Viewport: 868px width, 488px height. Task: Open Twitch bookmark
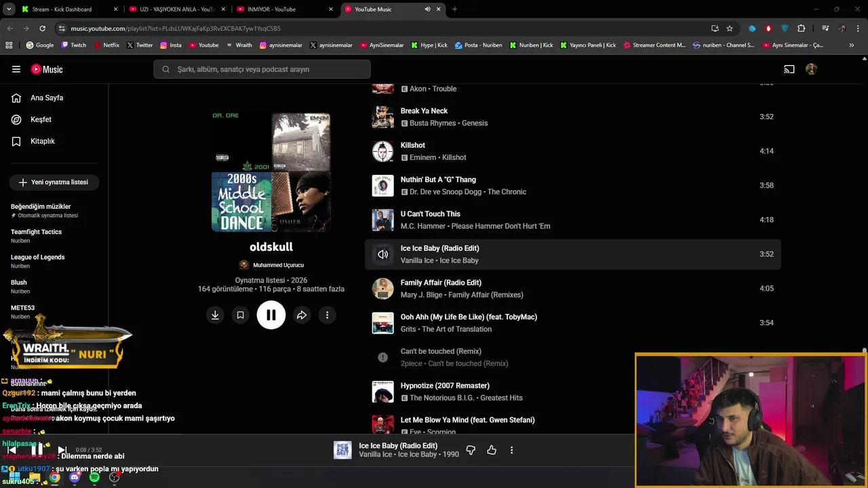point(73,45)
